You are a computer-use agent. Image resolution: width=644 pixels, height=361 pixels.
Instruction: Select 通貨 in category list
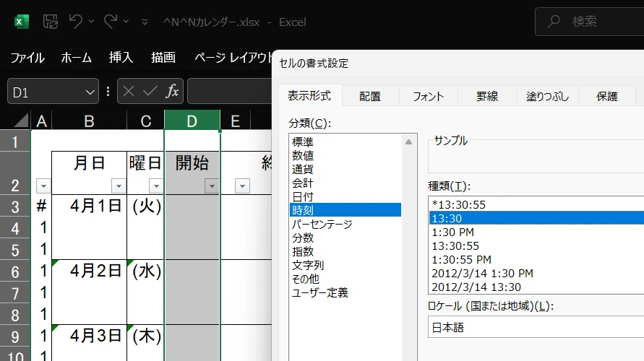[x=345, y=169]
